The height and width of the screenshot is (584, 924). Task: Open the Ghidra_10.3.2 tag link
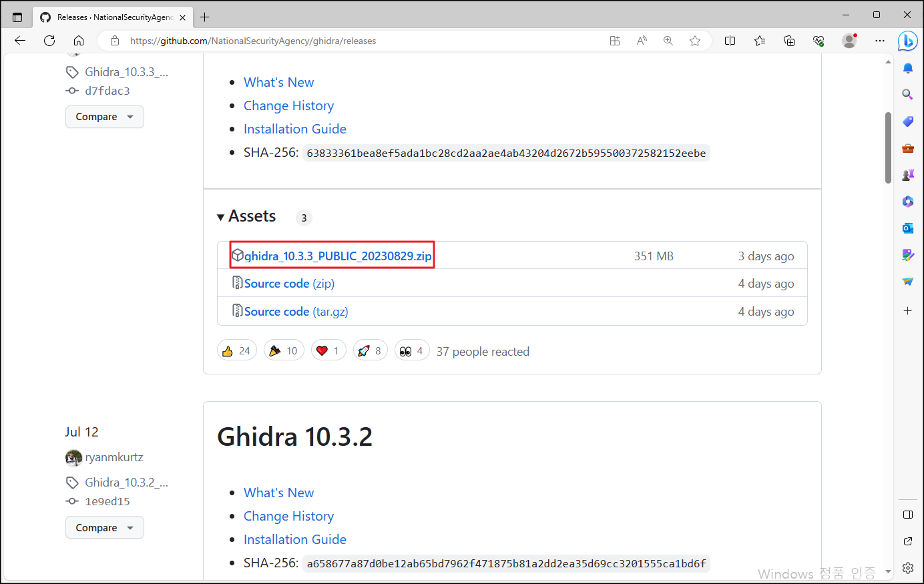tap(126, 483)
